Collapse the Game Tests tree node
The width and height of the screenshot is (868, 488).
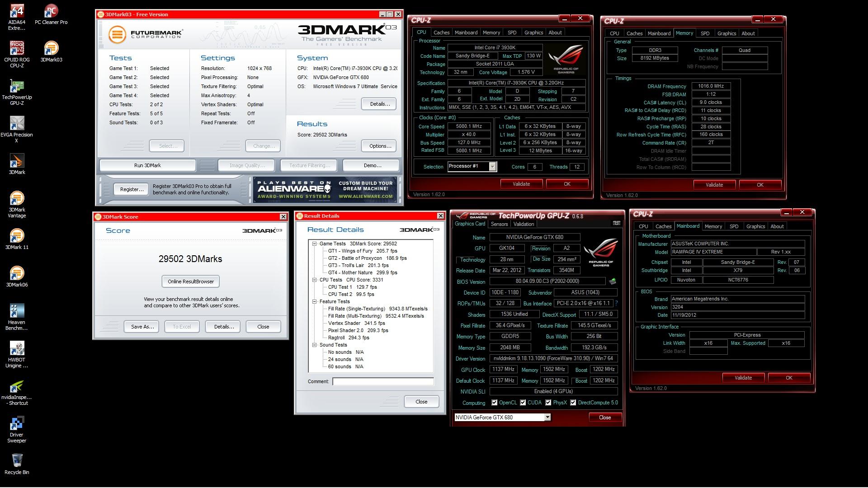315,244
